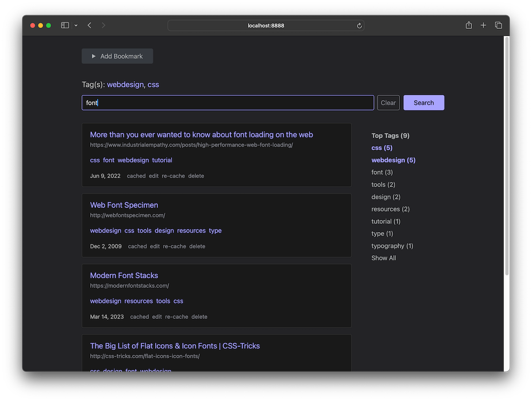Delete the Mar 14, 2023 bookmark
Viewport: 532px width, 401px height.
[199, 317]
